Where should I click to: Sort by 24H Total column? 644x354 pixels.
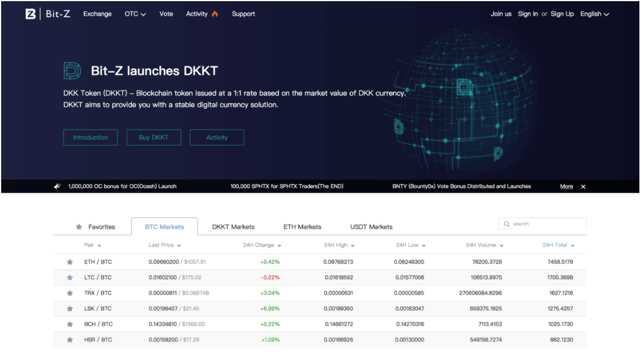pos(558,245)
